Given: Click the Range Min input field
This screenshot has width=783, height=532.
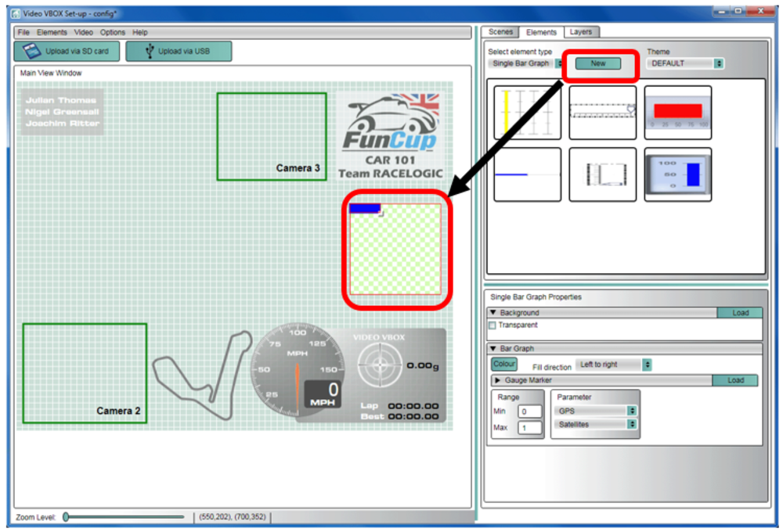Looking at the screenshot, I should [530, 412].
